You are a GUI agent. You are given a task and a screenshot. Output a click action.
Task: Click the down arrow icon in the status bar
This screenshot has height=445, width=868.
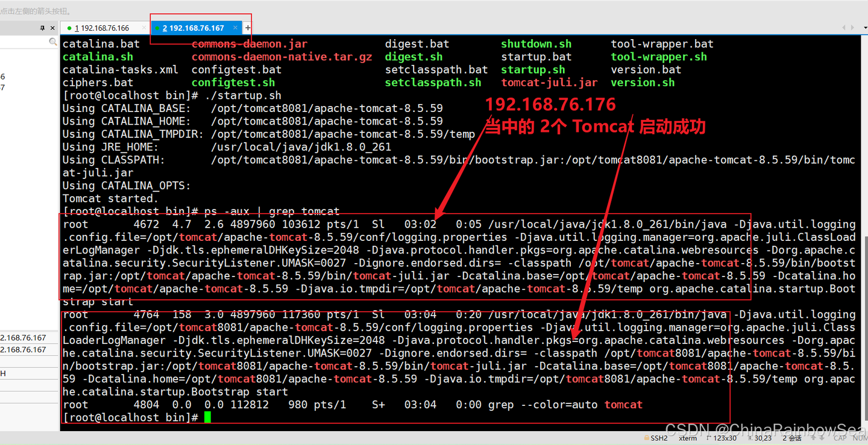(x=822, y=438)
